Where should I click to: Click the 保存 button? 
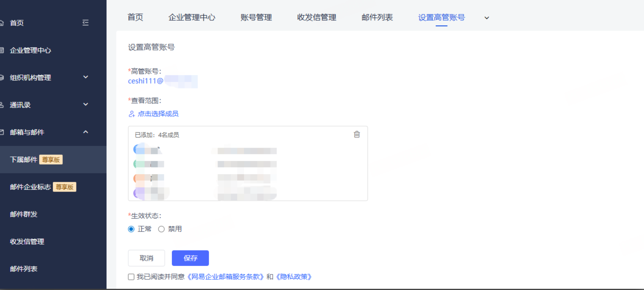190,258
